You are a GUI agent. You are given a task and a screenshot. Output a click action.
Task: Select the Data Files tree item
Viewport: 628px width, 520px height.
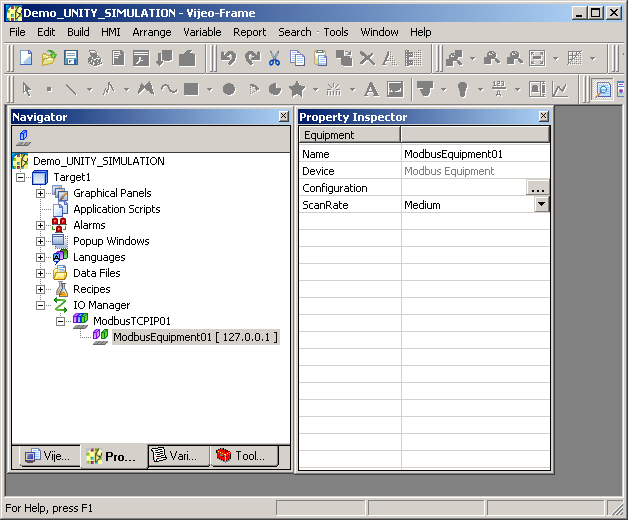pos(97,273)
